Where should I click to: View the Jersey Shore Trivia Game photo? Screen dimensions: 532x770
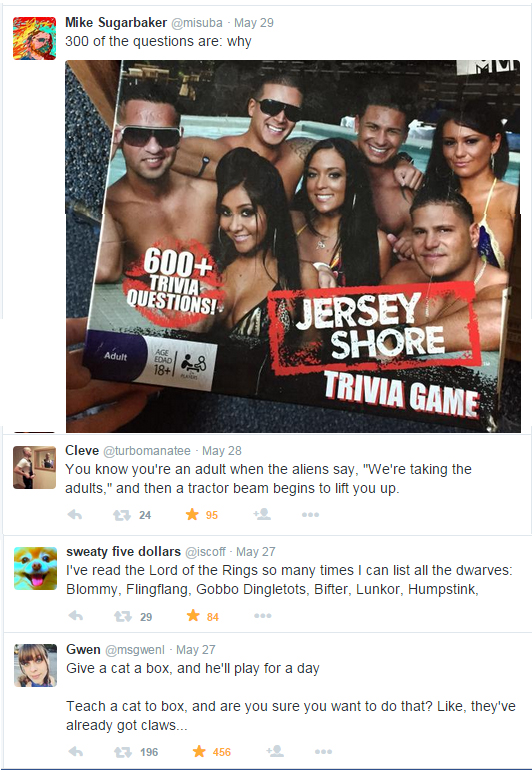click(293, 246)
